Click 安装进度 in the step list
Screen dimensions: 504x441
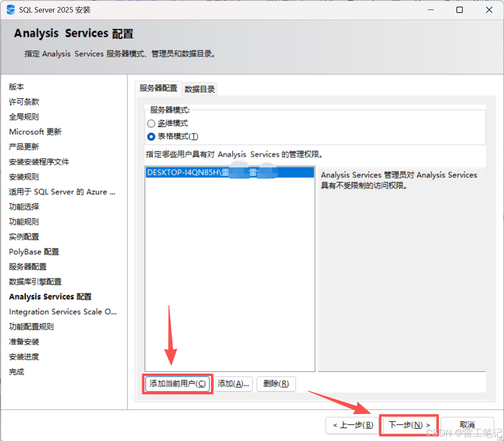tap(24, 356)
